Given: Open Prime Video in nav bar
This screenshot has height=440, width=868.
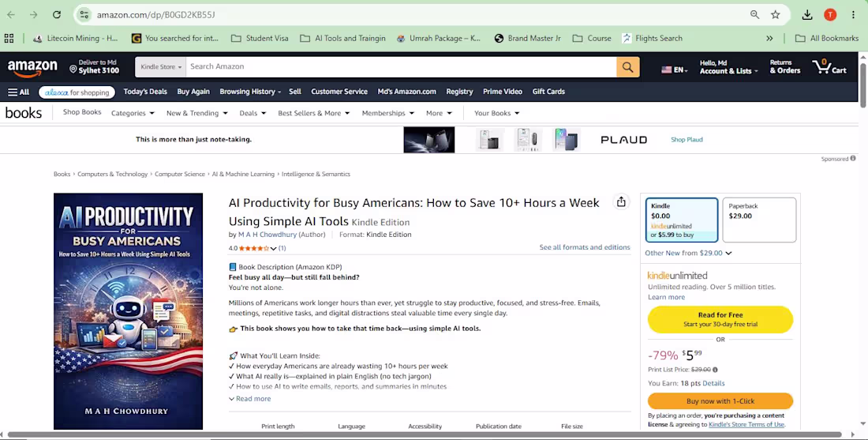Looking at the screenshot, I should click(503, 92).
